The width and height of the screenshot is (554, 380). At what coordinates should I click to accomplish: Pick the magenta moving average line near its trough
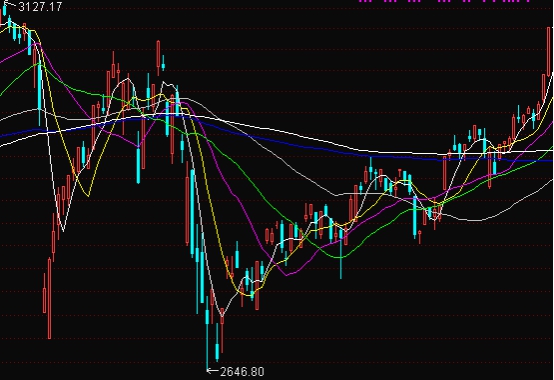tap(286, 275)
